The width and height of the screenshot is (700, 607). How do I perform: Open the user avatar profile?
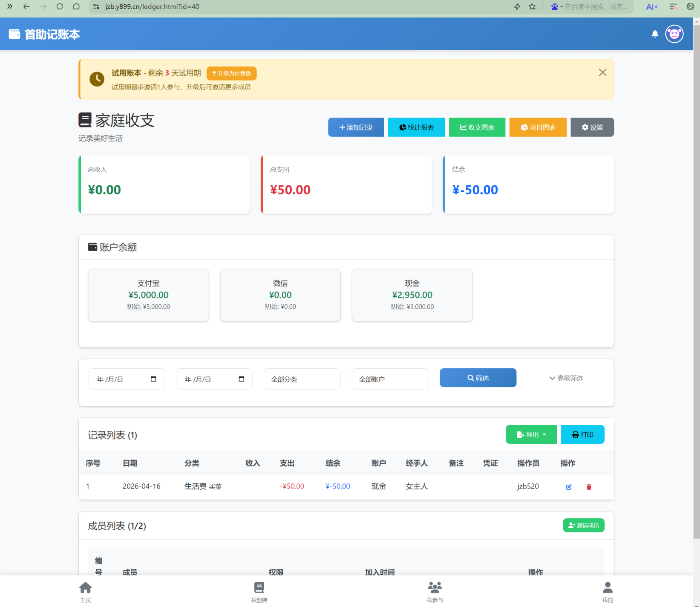[x=674, y=34]
